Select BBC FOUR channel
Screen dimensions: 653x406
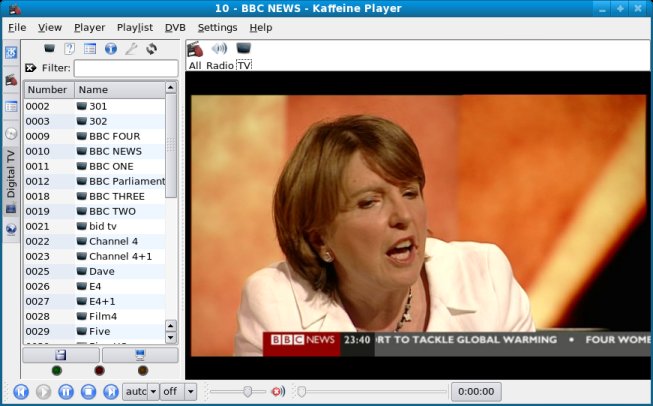[x=95, y=136]
